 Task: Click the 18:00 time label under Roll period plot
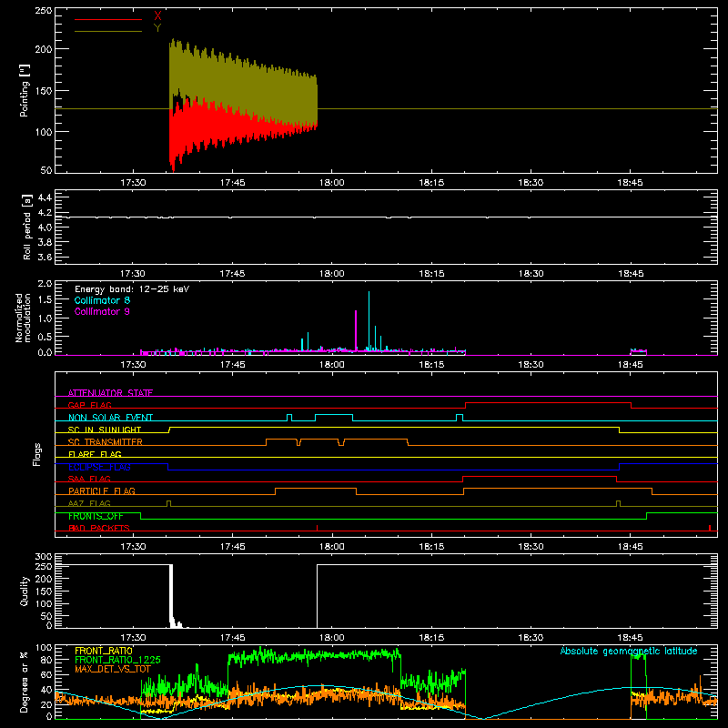coord(331,274)
